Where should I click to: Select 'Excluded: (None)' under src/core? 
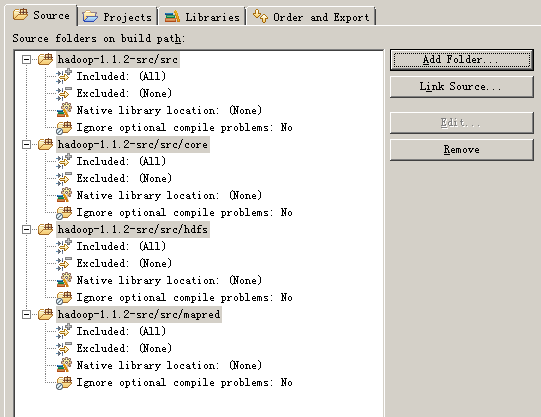pyautogui.click(x=124, y=178)
